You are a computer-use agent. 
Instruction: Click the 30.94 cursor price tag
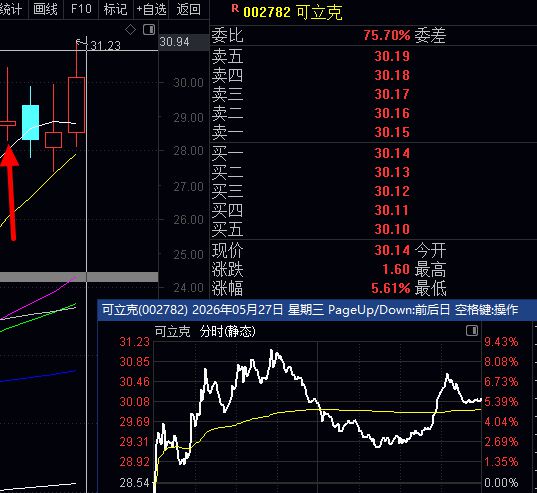tap(174, 42)
